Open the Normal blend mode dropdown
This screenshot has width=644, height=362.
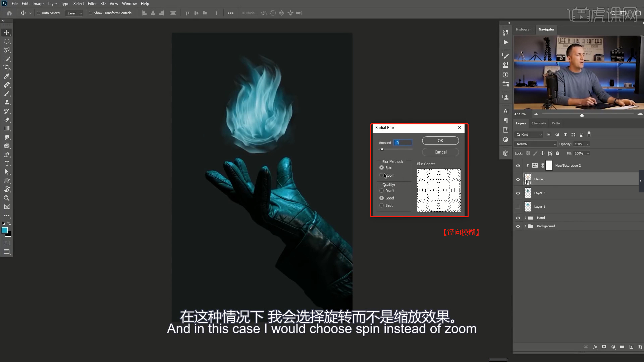(x=535, y=144)
